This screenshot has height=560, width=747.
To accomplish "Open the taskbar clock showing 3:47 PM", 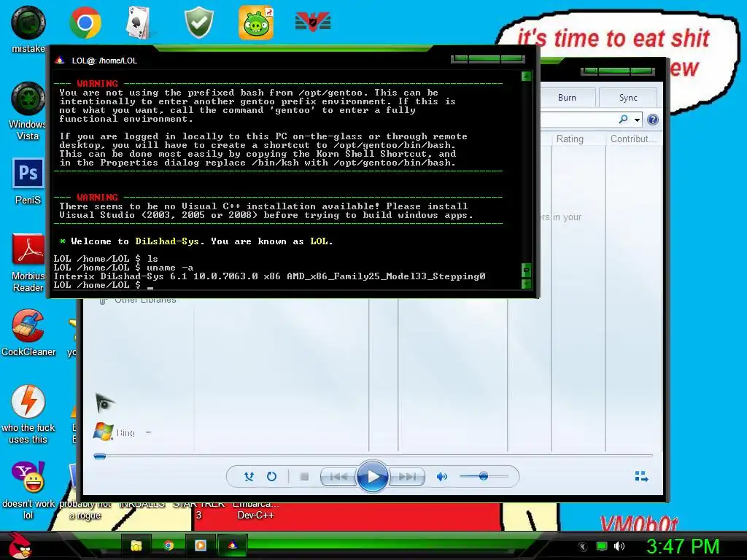I will point(683,546).
